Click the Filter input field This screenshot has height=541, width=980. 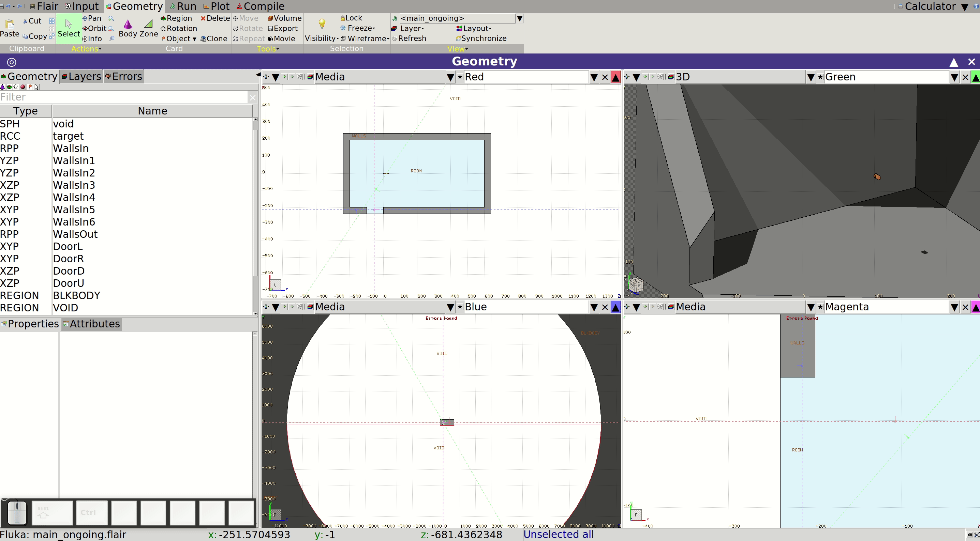coord(124,97)
